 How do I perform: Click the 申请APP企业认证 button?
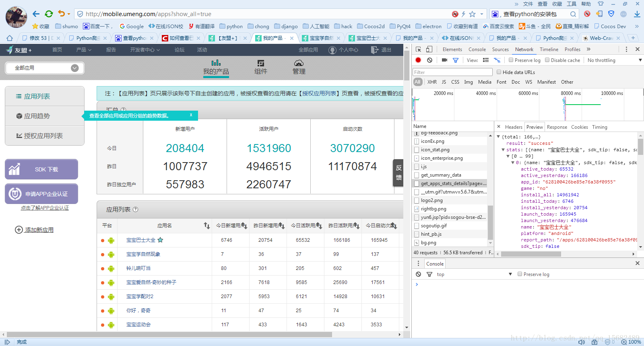(x=41, y=194)
